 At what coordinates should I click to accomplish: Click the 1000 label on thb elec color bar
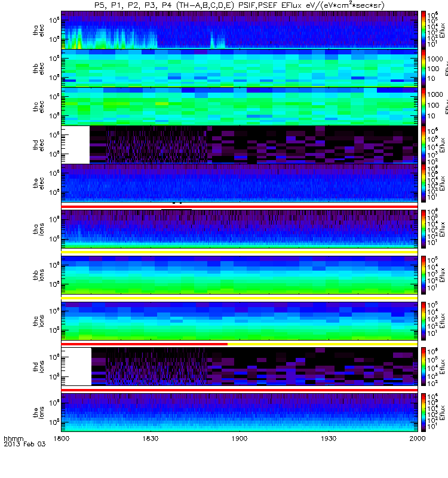pos(435,59)
